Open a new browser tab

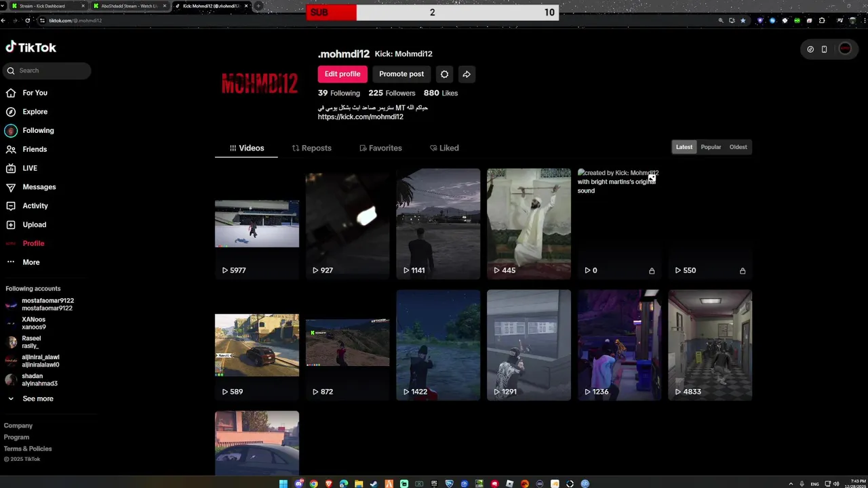pyautogui.click(x=258, y=6)
